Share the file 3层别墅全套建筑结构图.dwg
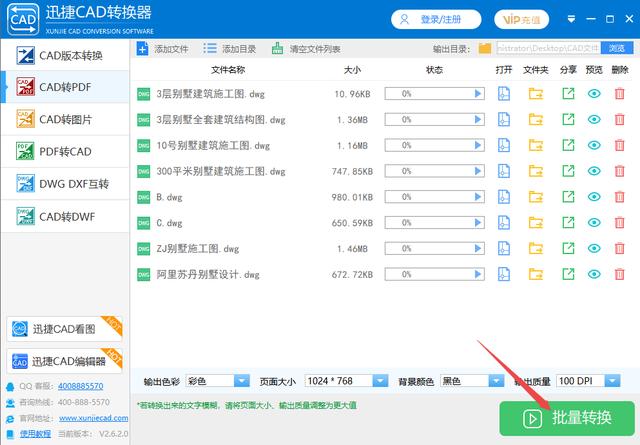 568,120
